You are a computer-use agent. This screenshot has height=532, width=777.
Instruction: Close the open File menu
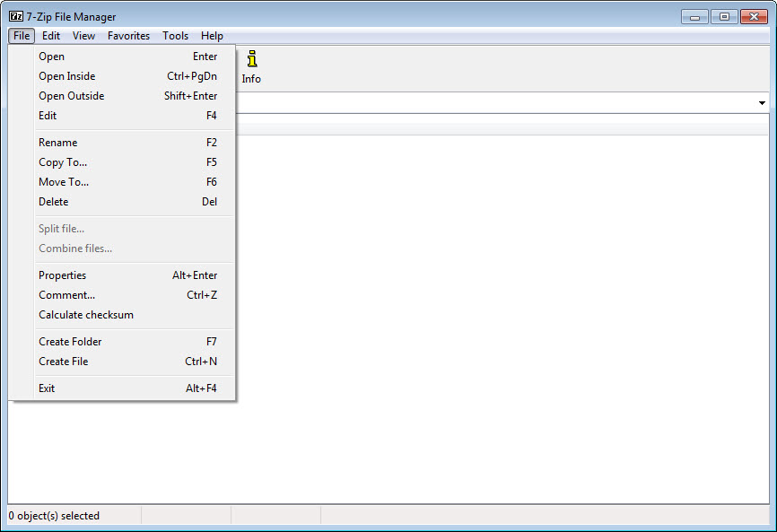tap(22, 36)
